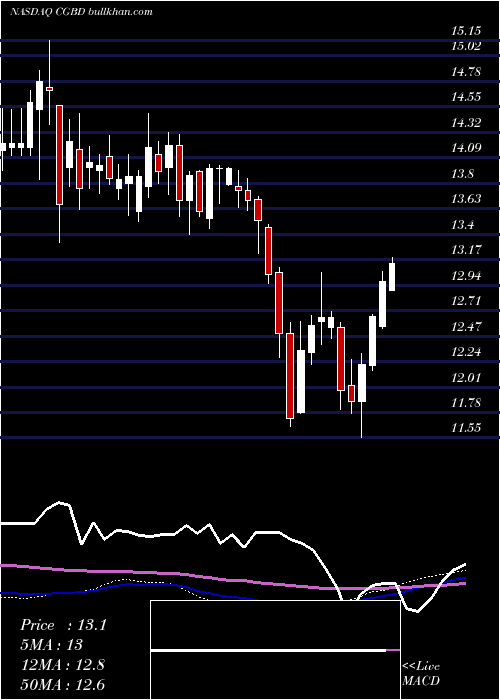Click the 12MA : 12.8 readout
This screenshot has height=700, width=500.
(62, 665)
